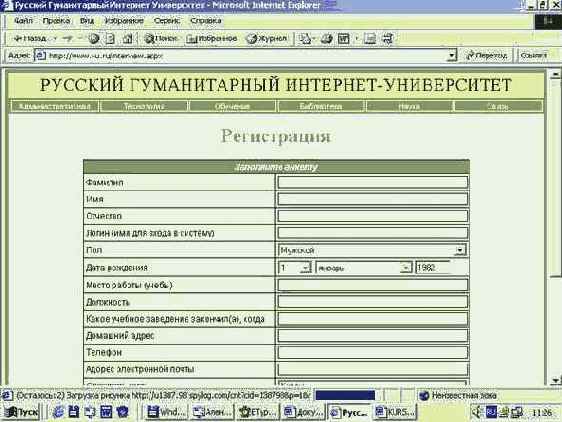Screen dimensions: 562x422
Task: Open the Mail icon dropdown arrow
Action: [314, 38]
